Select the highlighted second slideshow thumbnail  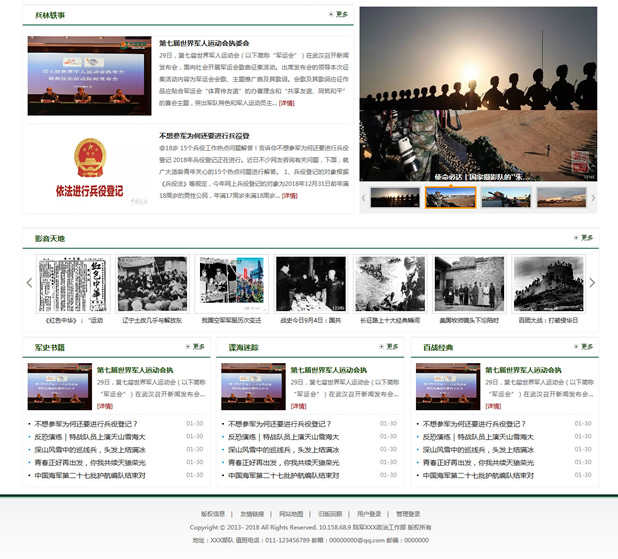click(450, 197)
